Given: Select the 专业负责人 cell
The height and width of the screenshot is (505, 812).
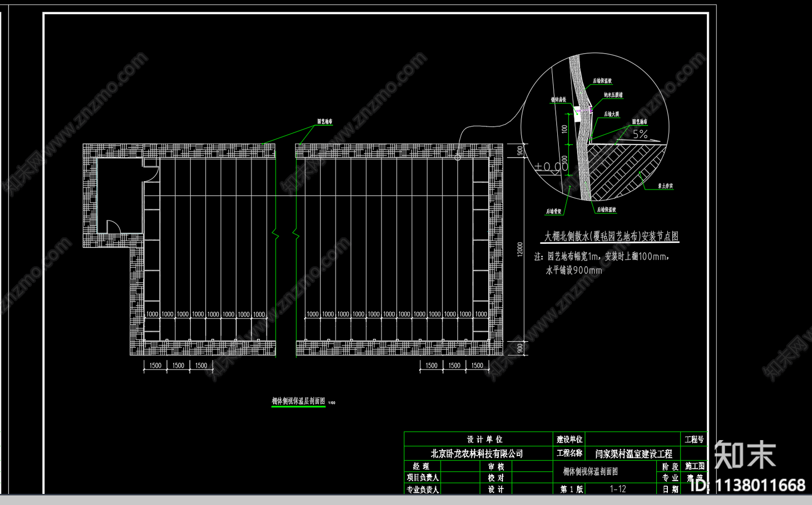Looking at the screenshot, I should [x=423, y=489].
